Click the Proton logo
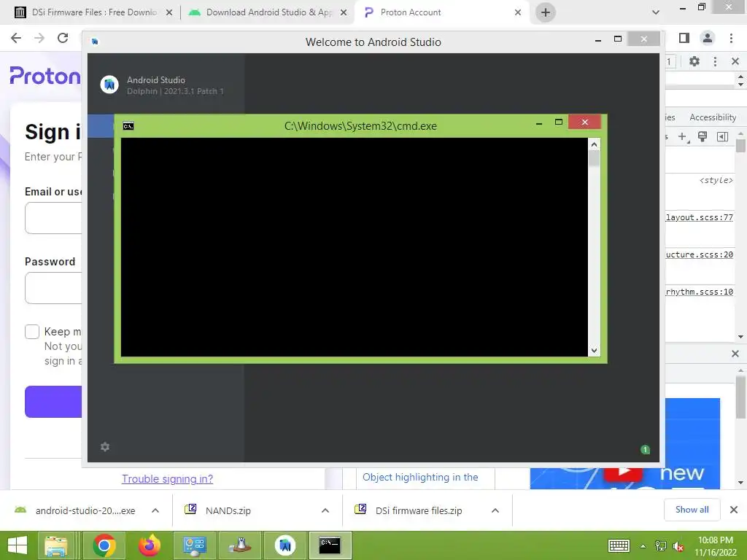Screen dimensions: 747x560 point(45,76)
